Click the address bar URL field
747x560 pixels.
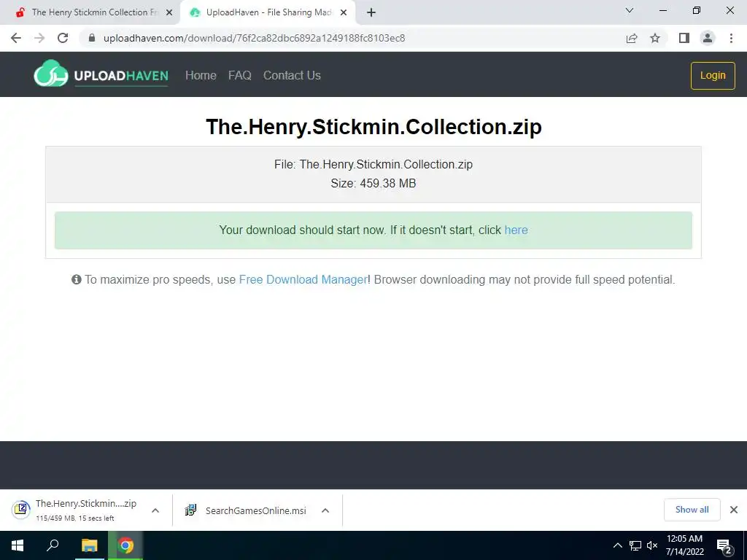point(352,38)
